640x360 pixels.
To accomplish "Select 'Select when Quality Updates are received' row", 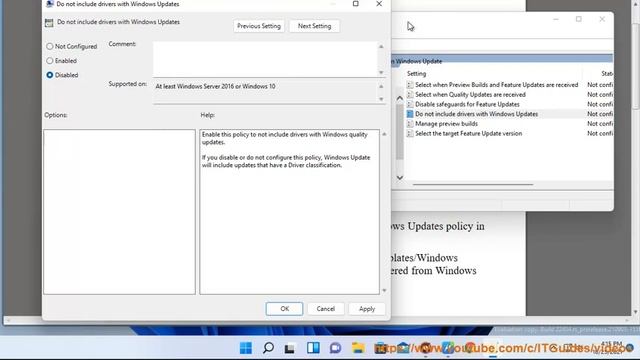I will click(x=470, y=95).
